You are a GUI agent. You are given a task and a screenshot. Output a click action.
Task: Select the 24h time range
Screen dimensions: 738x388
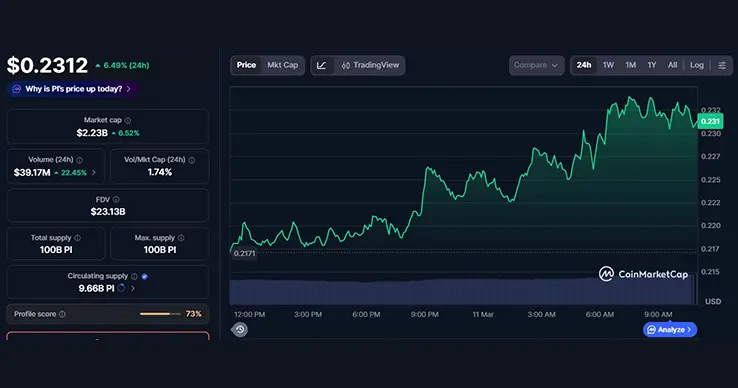tap(584, 65)
